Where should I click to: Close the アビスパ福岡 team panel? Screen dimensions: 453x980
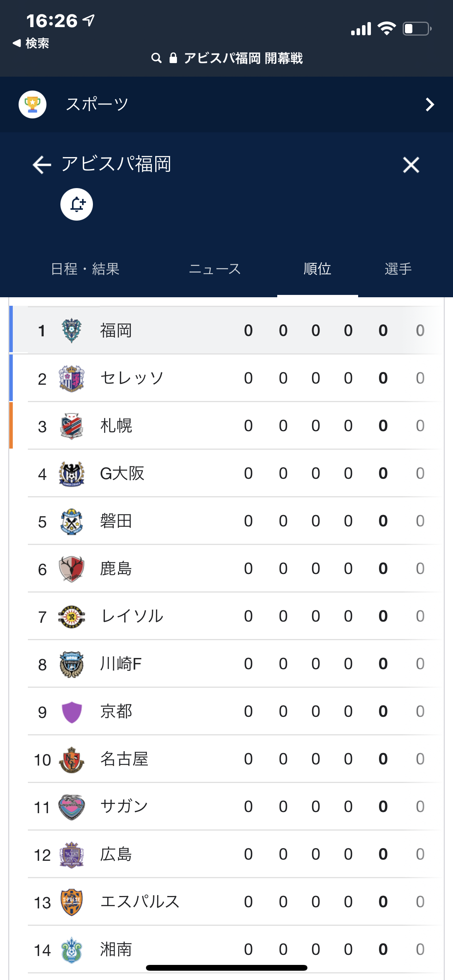411,165
